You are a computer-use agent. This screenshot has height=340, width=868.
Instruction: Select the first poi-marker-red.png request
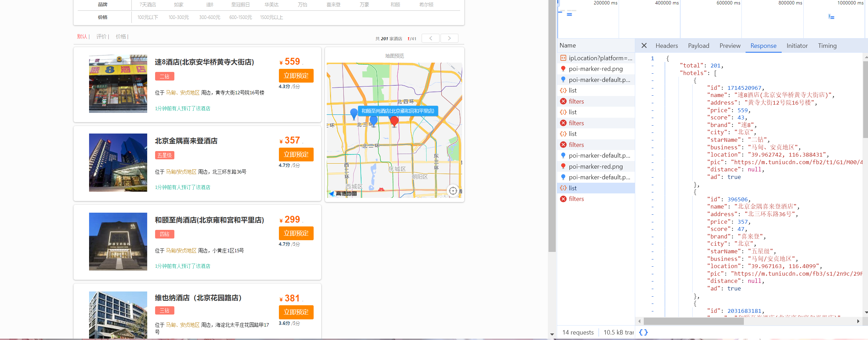pos(596,69)
